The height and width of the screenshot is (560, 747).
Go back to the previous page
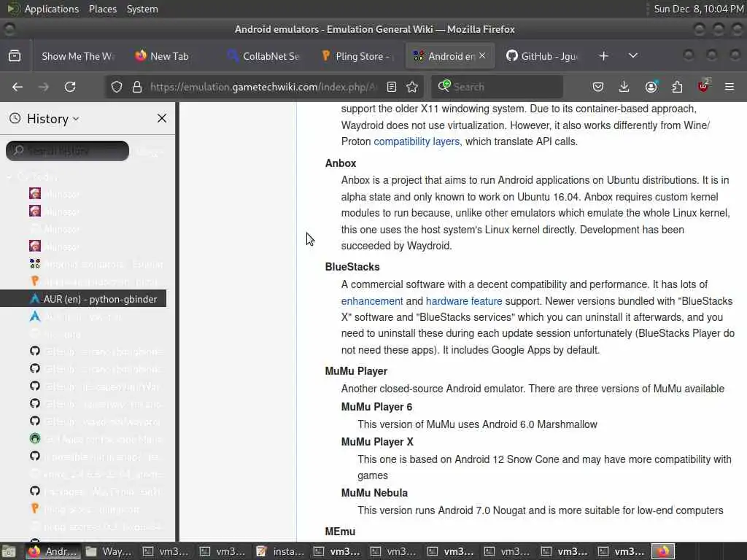[x=18, y=87]
